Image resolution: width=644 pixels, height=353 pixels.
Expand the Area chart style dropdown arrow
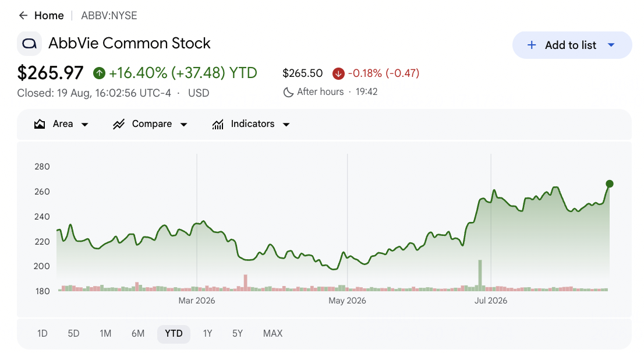tap(84, 125)
